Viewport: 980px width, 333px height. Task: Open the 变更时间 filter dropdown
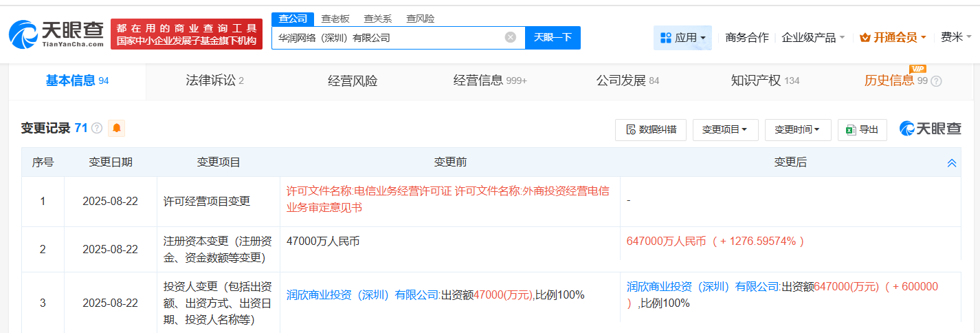point(798,129)
